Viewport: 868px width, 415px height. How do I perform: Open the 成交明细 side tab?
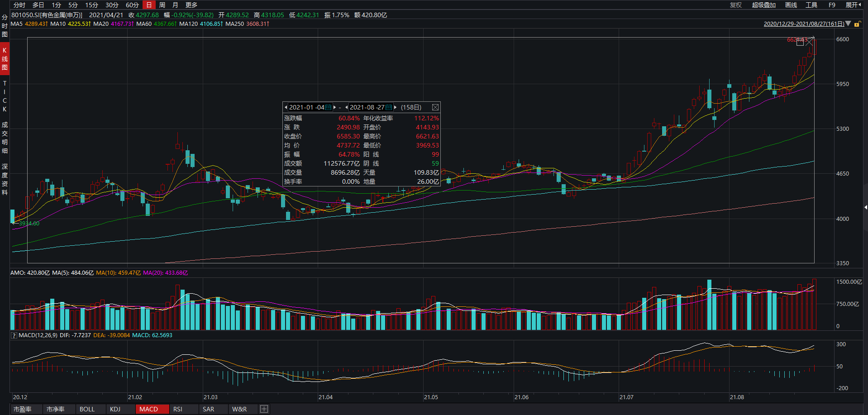5,138
